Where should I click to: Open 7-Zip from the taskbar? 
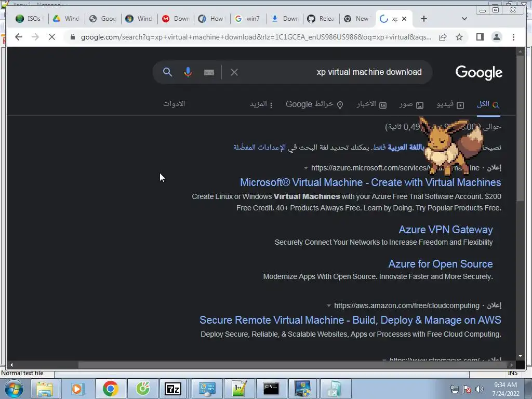click(173, 389)
